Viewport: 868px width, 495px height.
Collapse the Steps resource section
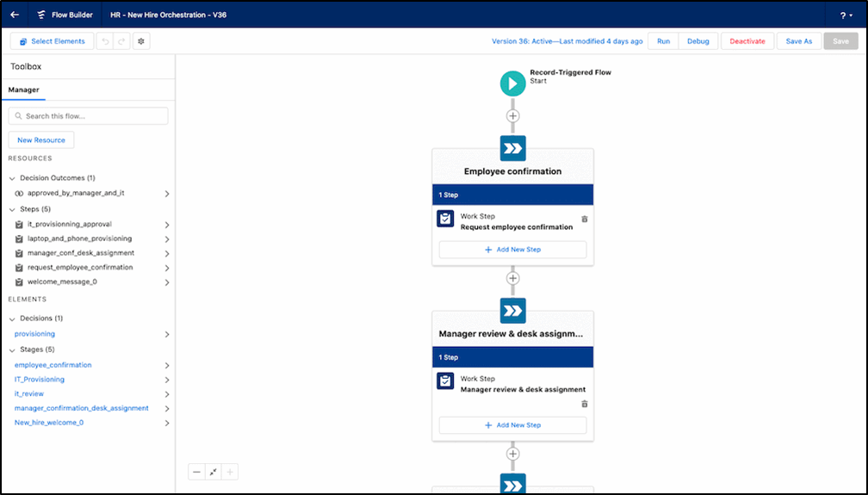pos(13,209)
